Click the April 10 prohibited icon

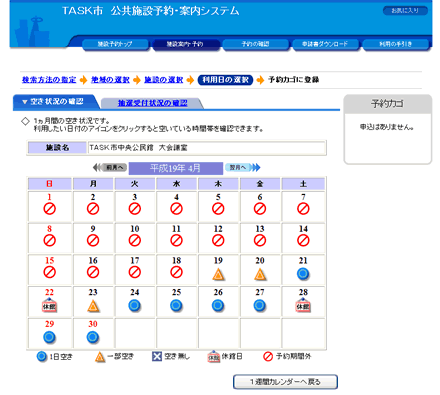[x=135, y=240]
